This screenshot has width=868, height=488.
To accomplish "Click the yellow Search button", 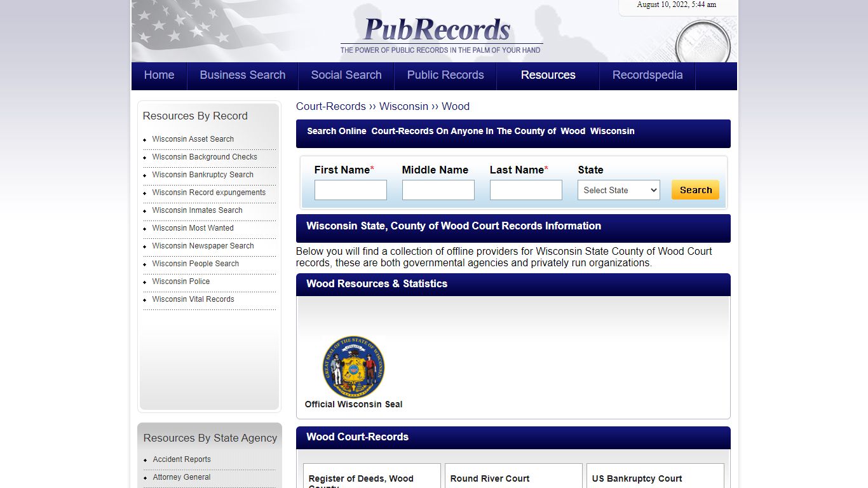I will click(696, 190).
